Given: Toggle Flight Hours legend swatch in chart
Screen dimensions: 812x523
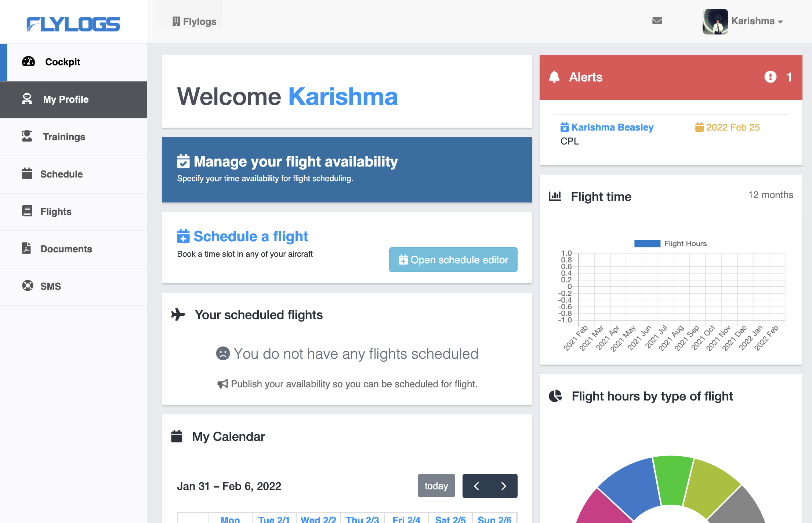Looking at the screenshot, I should 647,244.
